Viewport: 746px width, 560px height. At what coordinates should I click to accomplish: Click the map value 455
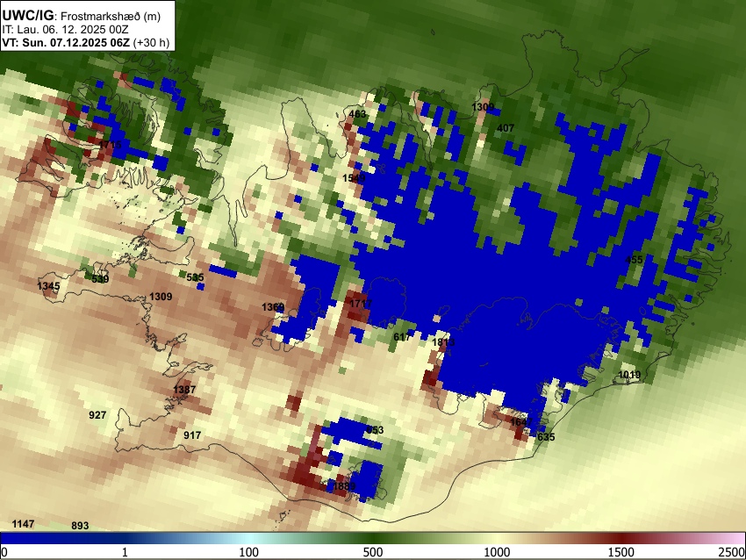(x=634, y=260)
